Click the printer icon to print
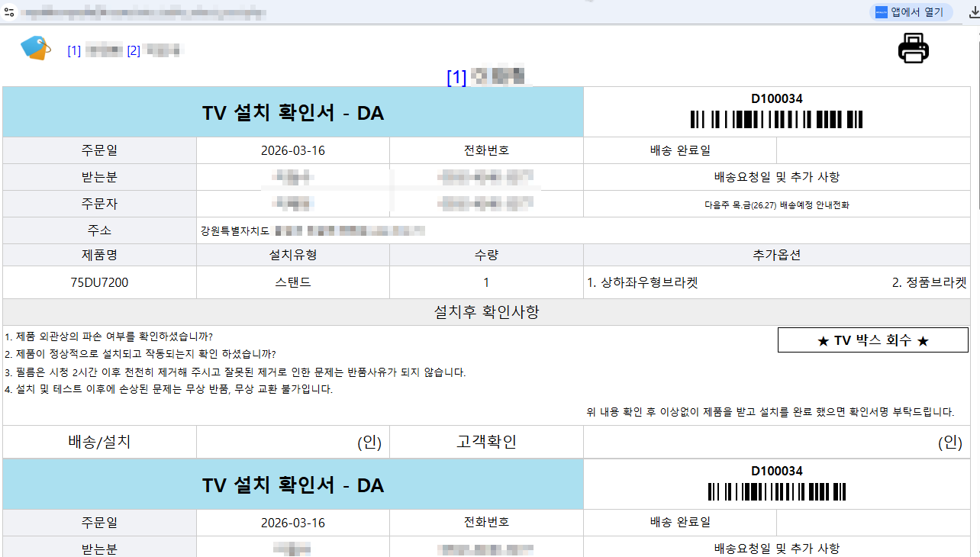This screenshot has width=980, height=557. pos(914,48)
